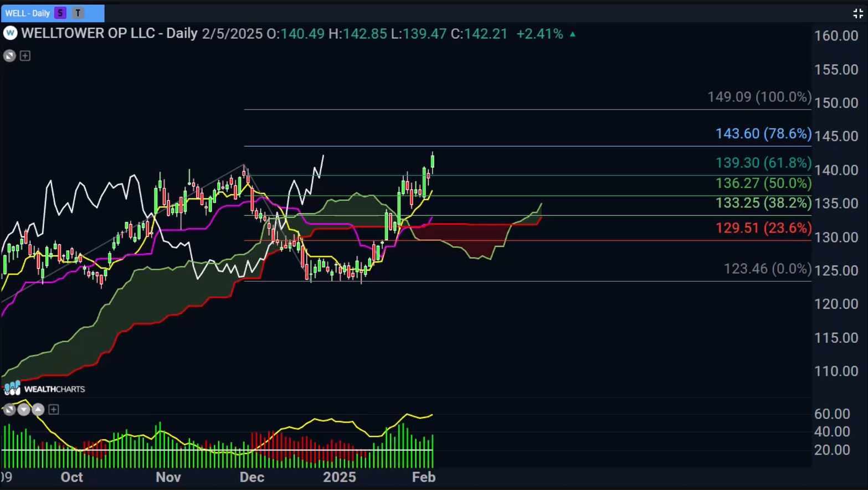Image resolution: width=868 pixels, height=490 pixels.
Task: Click the 110.00 price axis label
Action: point(836,371)
